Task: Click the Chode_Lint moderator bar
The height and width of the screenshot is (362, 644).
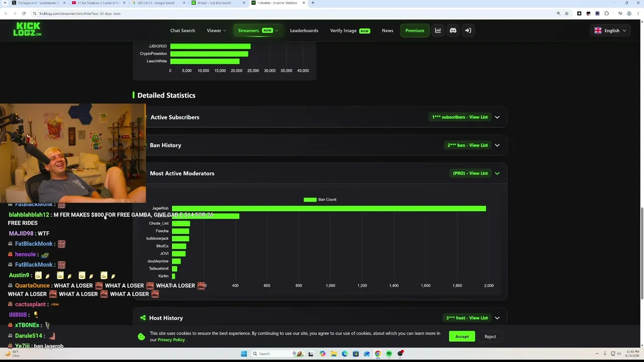Action: tap(181, 223)
